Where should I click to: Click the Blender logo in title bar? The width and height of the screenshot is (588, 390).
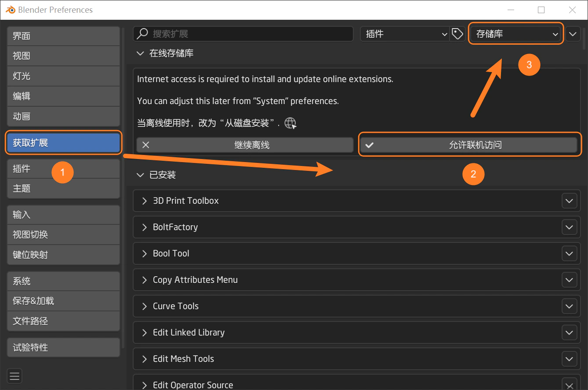point(10,10)
